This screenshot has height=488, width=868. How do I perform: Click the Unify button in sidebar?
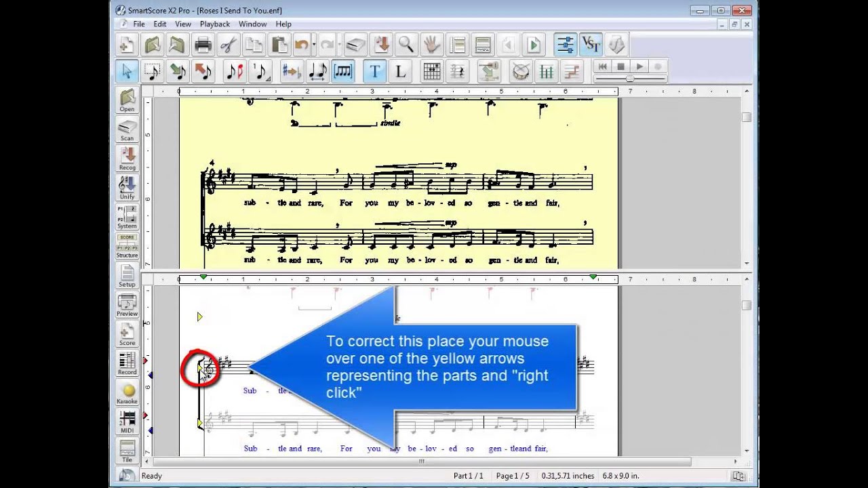(127, 187)
